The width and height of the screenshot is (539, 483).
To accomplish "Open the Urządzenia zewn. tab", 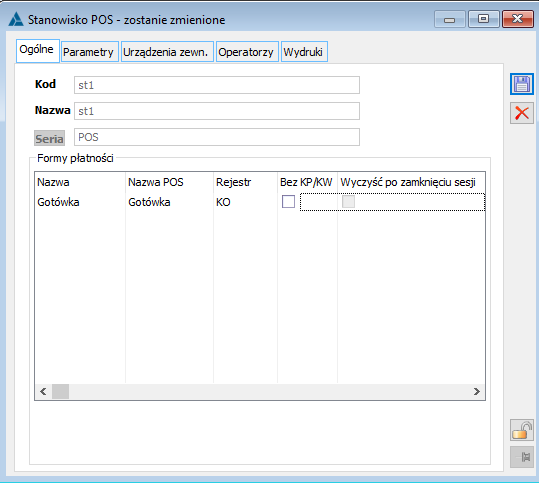I will pyautogui.click(x=167, y=52).
